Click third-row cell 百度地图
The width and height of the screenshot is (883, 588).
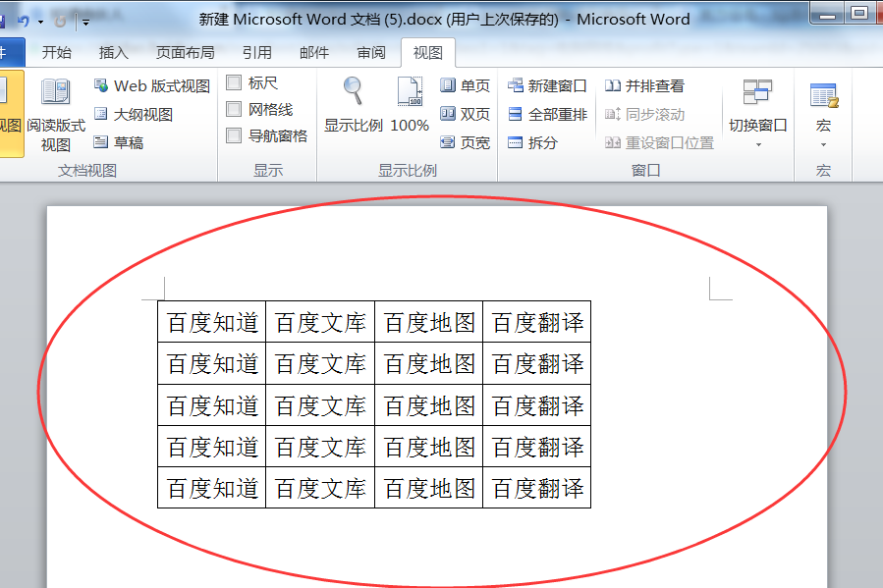tap(428, 405)
